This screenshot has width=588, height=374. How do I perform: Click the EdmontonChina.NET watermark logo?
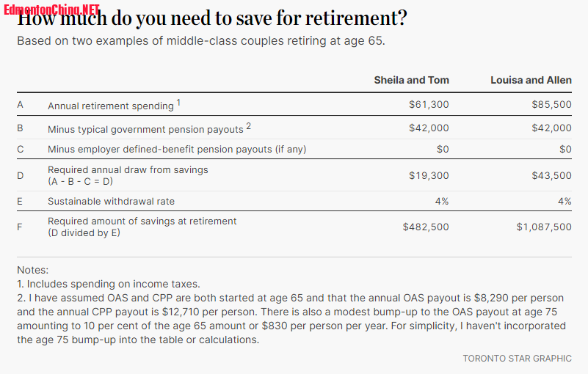click(51, 10)
